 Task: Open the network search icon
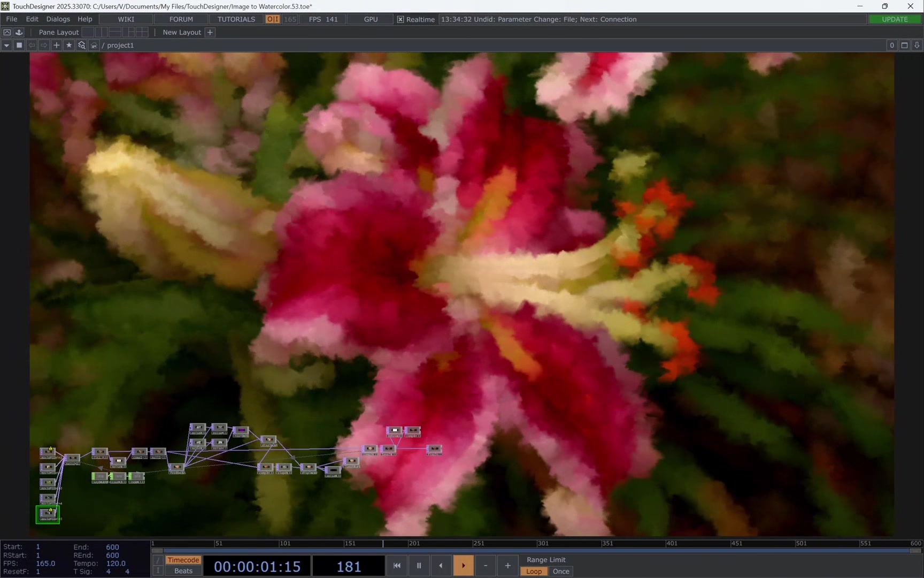tap(82, 45)
